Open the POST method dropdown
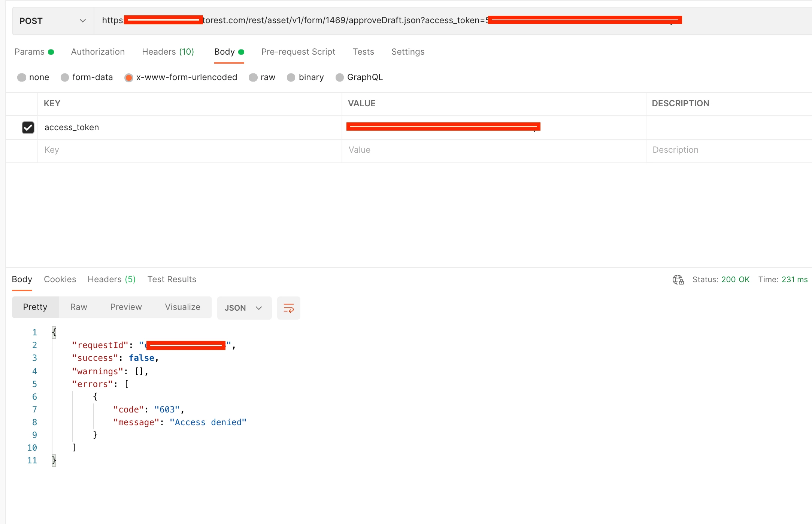The image size is (812, 524). (x=53, y=21)
